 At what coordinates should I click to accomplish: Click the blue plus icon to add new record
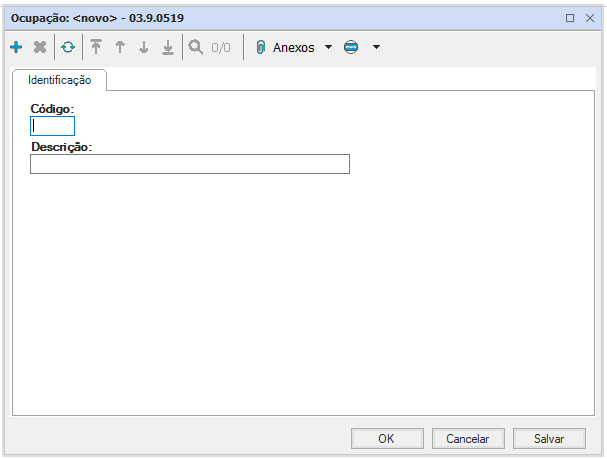point(16,47)
